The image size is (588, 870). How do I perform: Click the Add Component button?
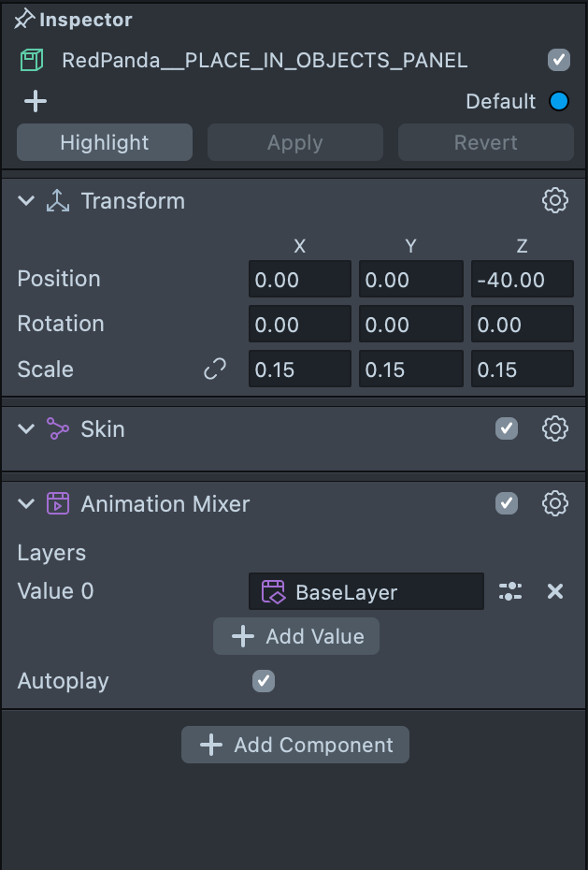pos(295,745)
